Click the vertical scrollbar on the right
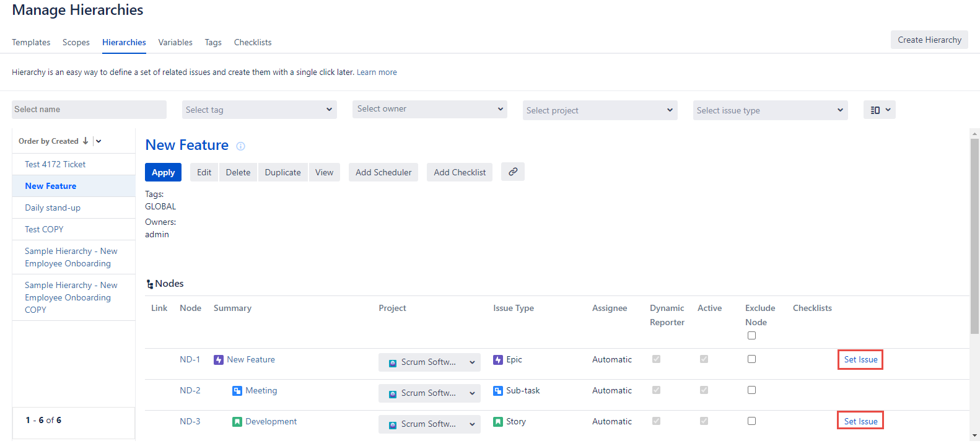The width and height of the screenshot is (980, 446). click(974, 235)
